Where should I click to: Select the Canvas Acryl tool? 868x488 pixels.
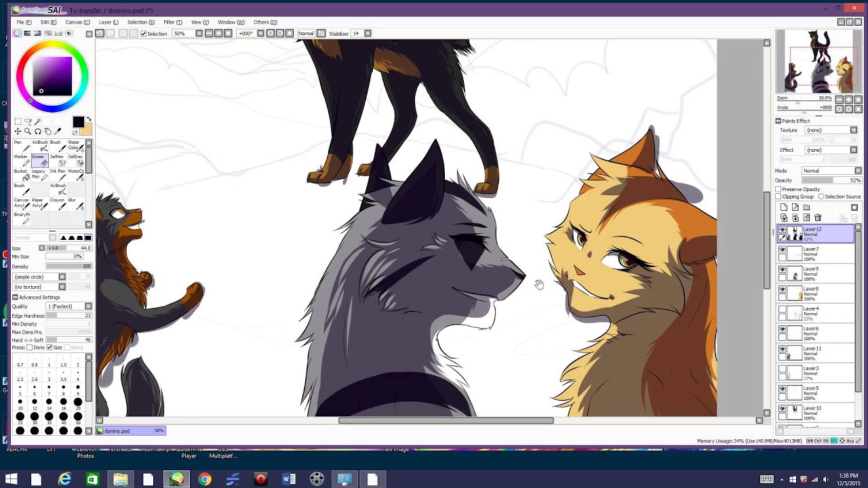(22, 203)
